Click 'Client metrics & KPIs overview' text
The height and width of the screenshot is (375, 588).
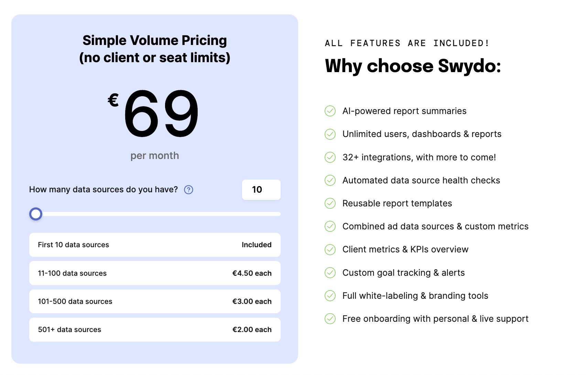click(x=405, y=250)
